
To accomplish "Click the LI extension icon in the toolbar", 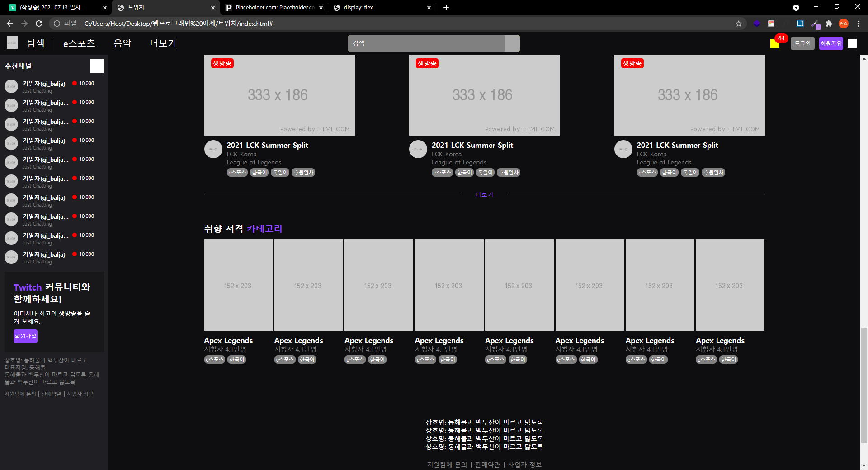I will (x=800, y=23).
